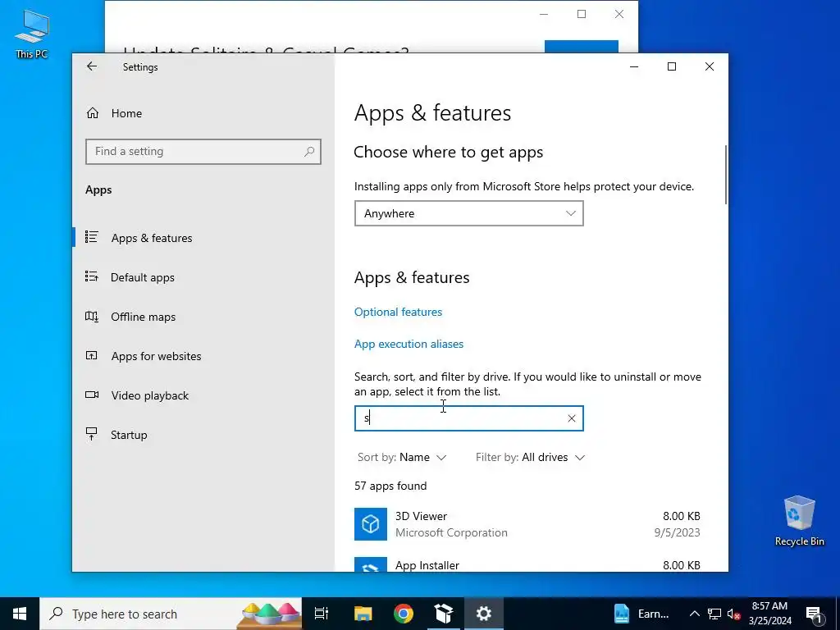Viewport: 840px width, 630px height.
Task: Click the magnifier icon in Find a setting
Action: click(x=309, y=152)
